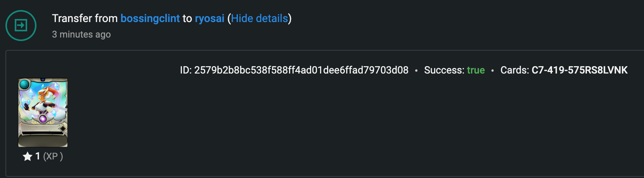644x178 pixels.
Task: Click the small blue edition symbol atop card
Action: tap(43, 80)
